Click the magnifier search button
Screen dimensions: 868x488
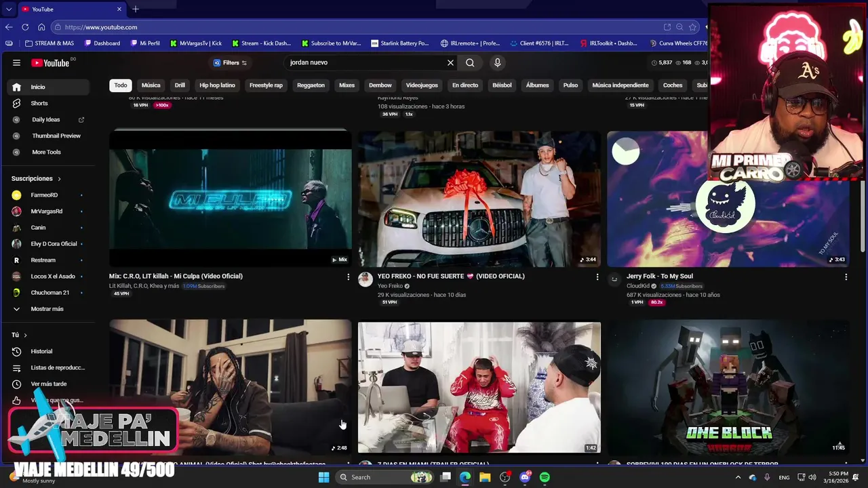click(470, 62)
